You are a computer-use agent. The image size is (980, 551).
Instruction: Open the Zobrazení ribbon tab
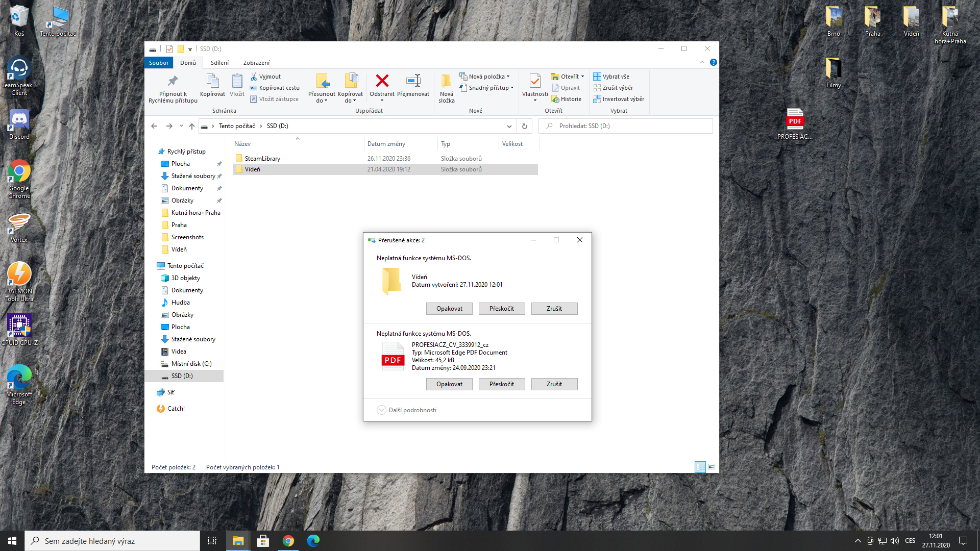coord(256,63)
